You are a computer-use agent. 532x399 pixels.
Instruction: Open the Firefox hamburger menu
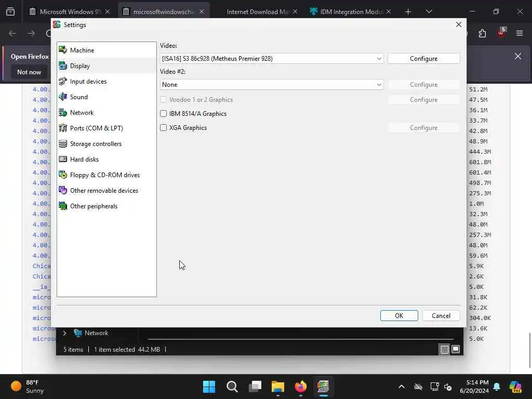[520, 33]
